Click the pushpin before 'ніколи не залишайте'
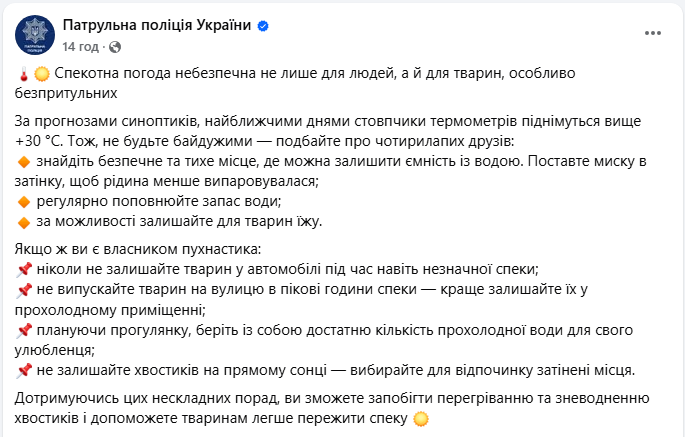 (25, 269)
